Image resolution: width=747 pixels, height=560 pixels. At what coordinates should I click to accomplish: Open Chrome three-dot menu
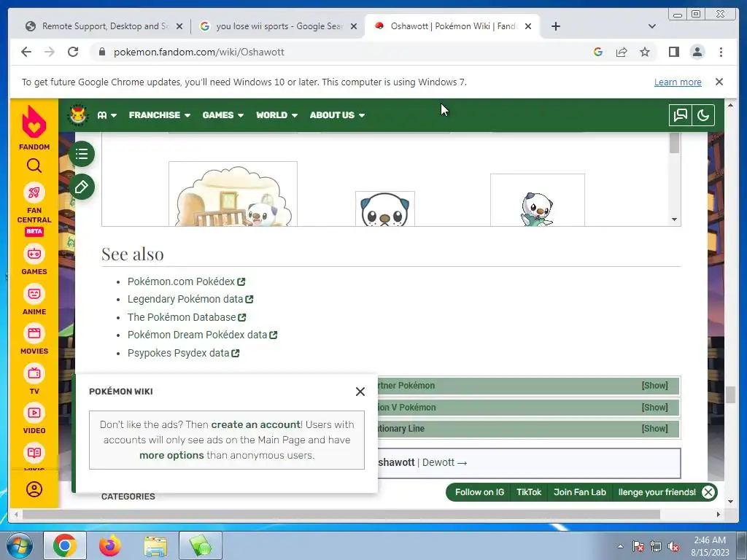[721, 52]
